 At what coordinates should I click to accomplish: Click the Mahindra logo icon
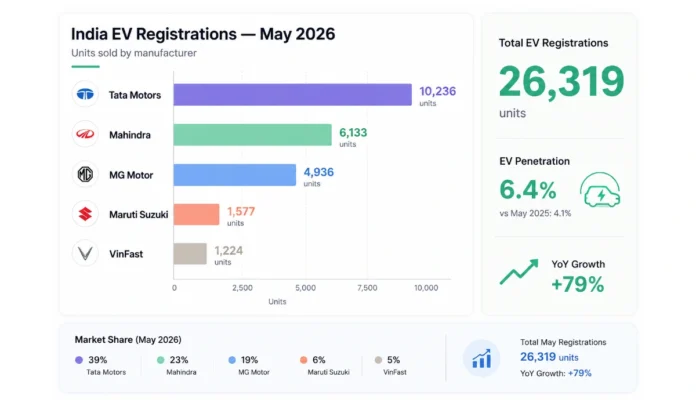[85, 134]
